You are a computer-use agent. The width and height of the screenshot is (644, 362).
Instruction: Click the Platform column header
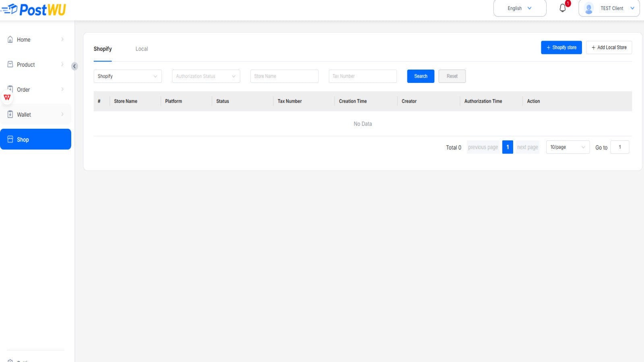tap(173, 101)
